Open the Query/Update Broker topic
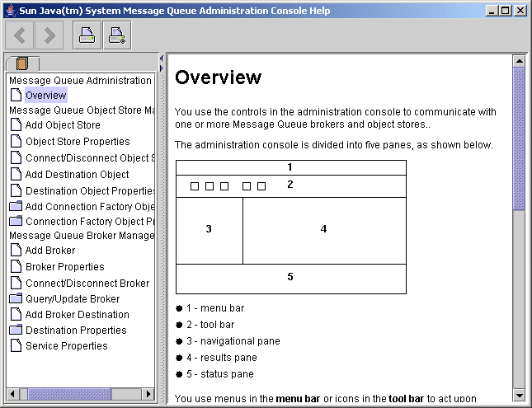Image resolution: width=532 pixels, height=408 pixels. coord(73,299)
